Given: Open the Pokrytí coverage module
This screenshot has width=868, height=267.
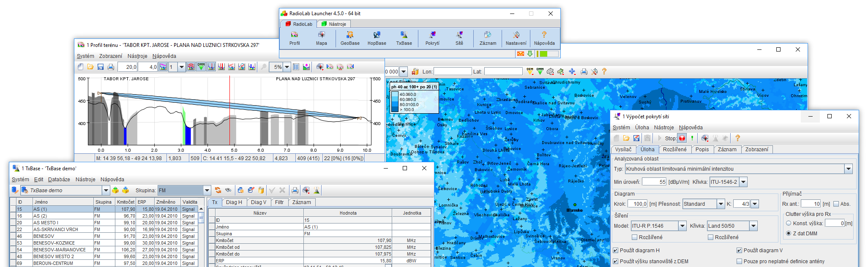Looking at the screenshot, I should pyautogui.click(x=432, y=38).
